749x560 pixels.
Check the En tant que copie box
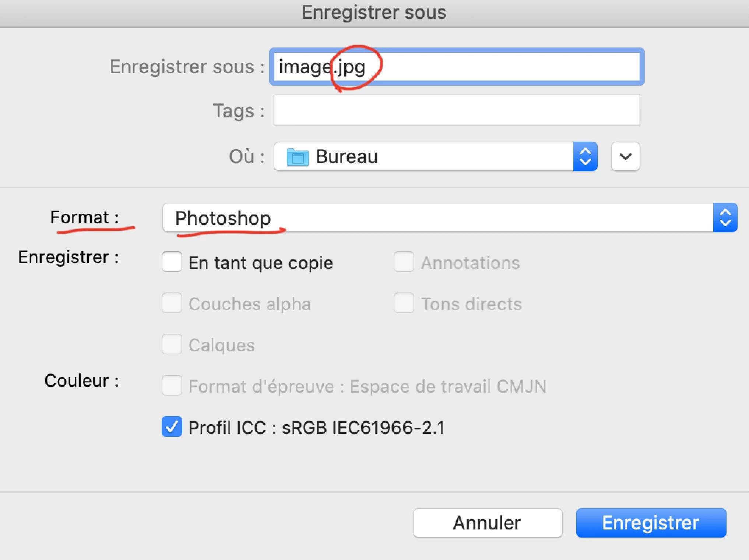click(172, 262)
